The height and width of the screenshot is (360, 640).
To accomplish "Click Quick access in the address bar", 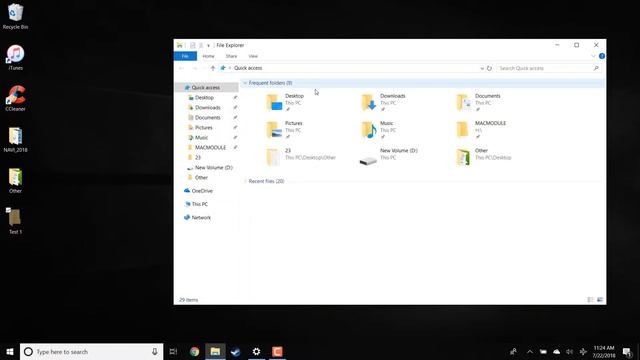I will (248, 68).
